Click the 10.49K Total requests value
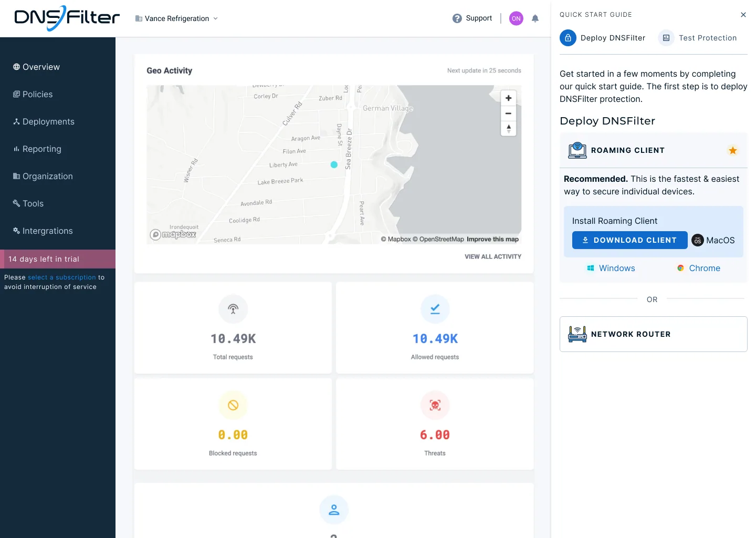The height and width of the screenshot is (538, 756). point(233,339)
